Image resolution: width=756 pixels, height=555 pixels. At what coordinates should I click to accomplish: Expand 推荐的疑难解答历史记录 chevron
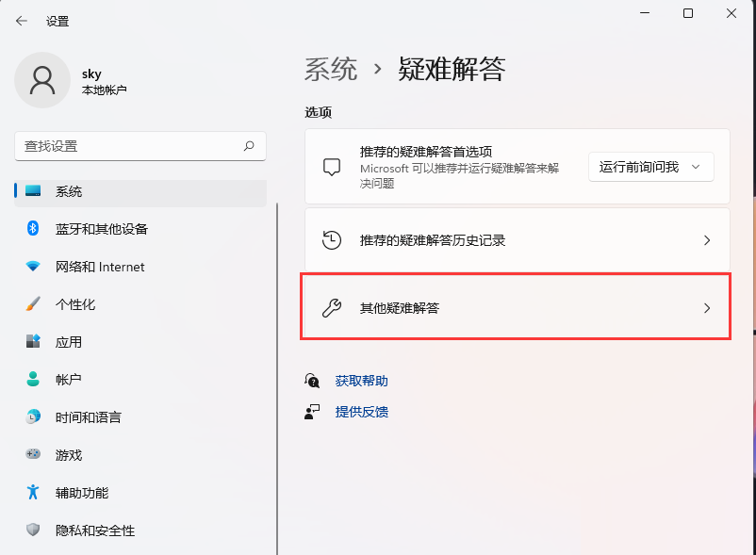(x=707, y=240)
